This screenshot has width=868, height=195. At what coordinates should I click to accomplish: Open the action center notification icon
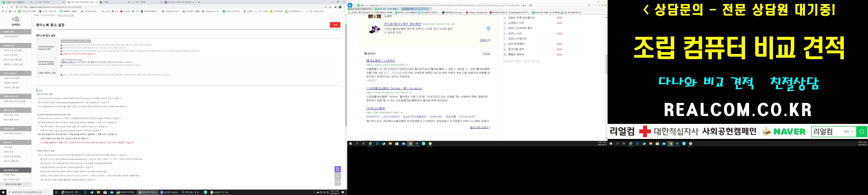pyautogui.click(x=343, y=192)
